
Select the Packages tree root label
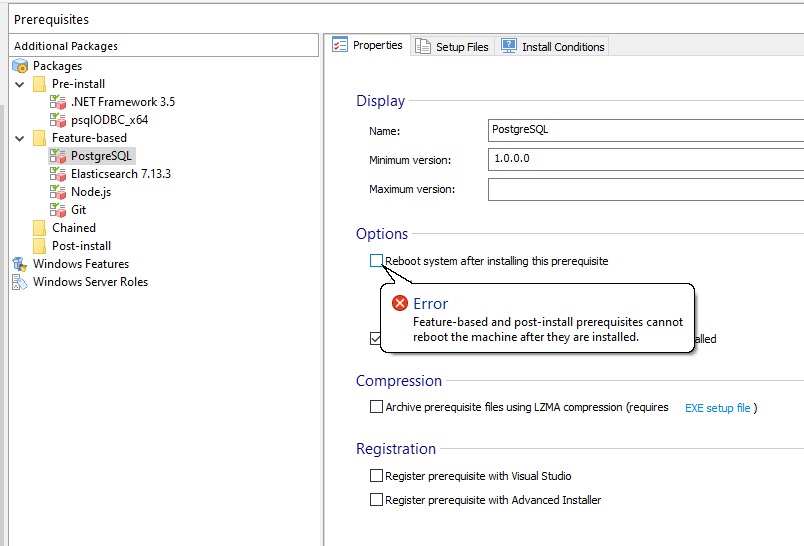pyautogui.click(x=57, y=66)
